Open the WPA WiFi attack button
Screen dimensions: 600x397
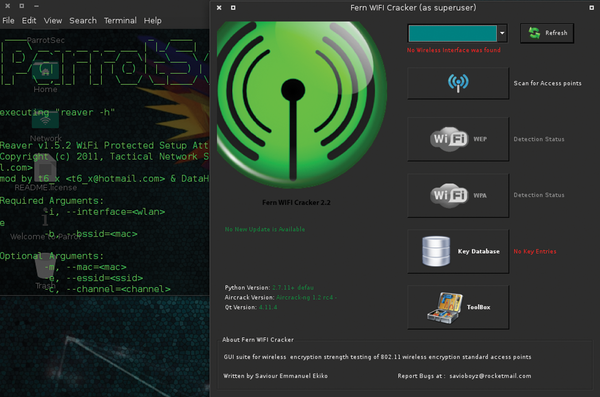[x=458, y=195]
